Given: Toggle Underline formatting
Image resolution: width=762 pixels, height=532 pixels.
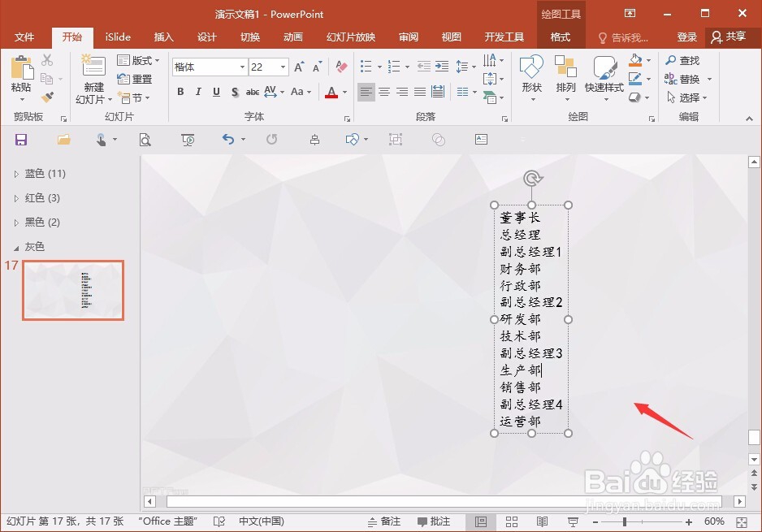Looking at the screenshot, I should pos(216,92).
